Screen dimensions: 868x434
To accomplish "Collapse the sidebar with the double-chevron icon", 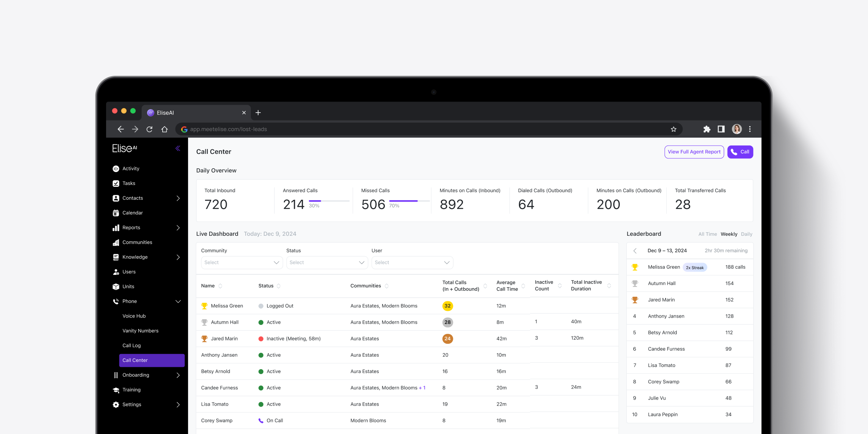I will [x=178, y=148].
